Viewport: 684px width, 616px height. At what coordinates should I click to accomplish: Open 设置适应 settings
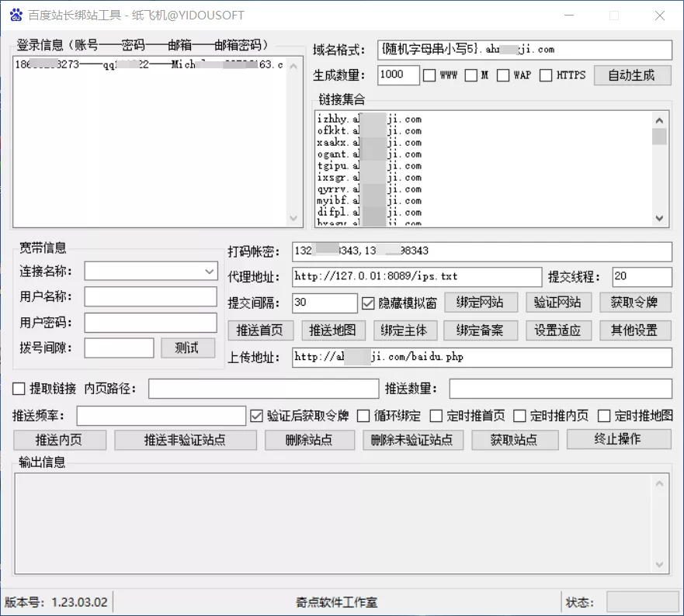558,330
